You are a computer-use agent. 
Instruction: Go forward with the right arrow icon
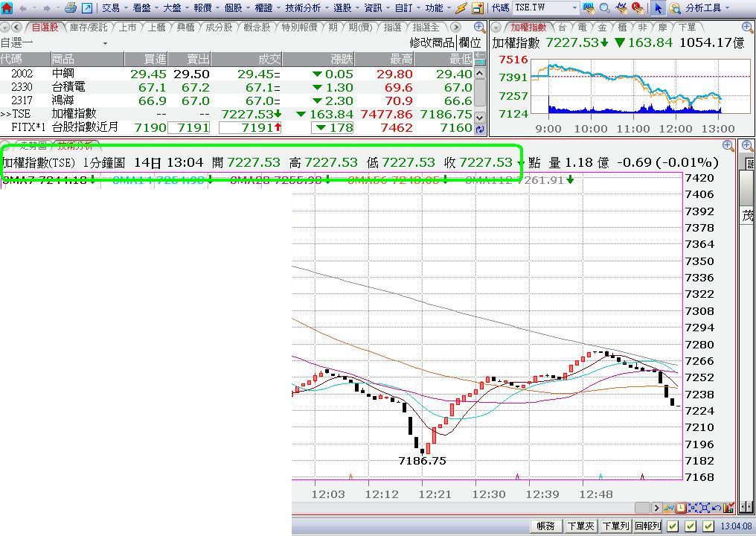[47, 8]
